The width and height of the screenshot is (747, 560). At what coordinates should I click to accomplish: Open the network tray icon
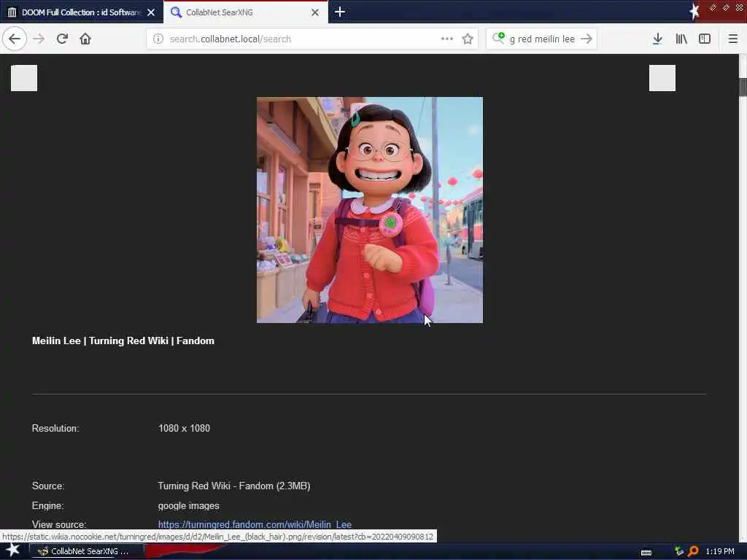(x=679, y=551)
